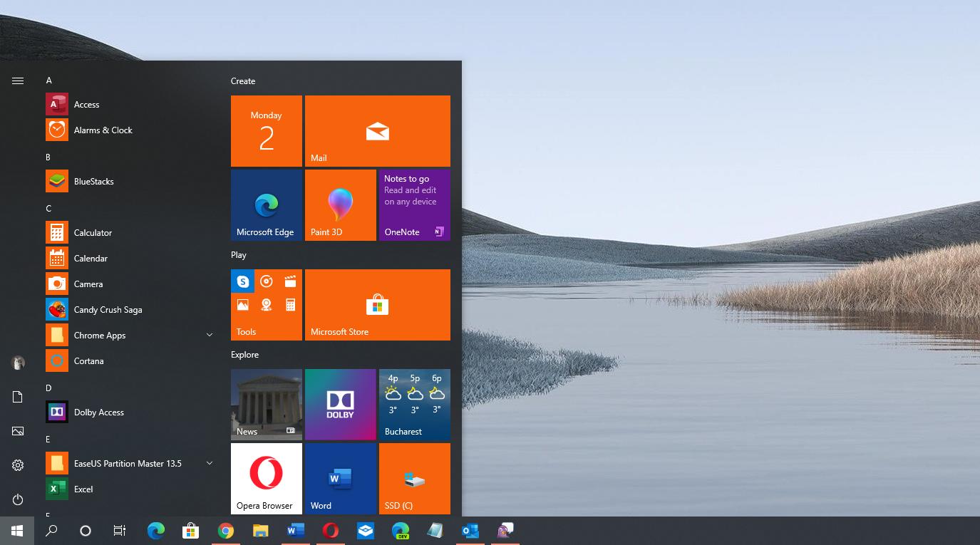Select the Play group heading
The width and height of the screenshot is (980, 545).
point(239,255)
